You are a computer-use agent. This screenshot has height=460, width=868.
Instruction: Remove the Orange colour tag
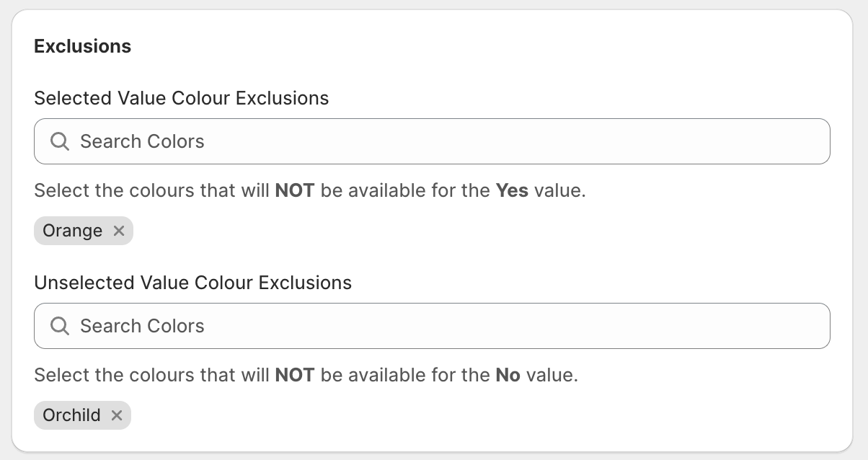[x=119, y=231]
